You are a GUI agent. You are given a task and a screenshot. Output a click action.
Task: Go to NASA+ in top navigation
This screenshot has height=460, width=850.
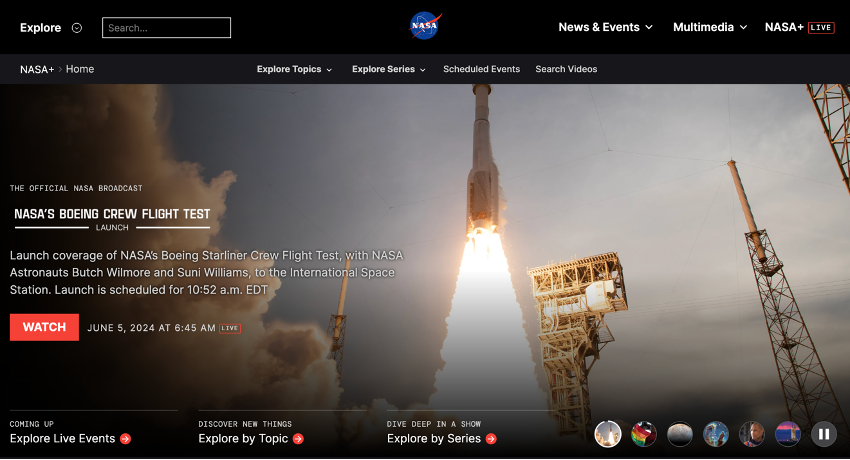(x=784, y=27)
